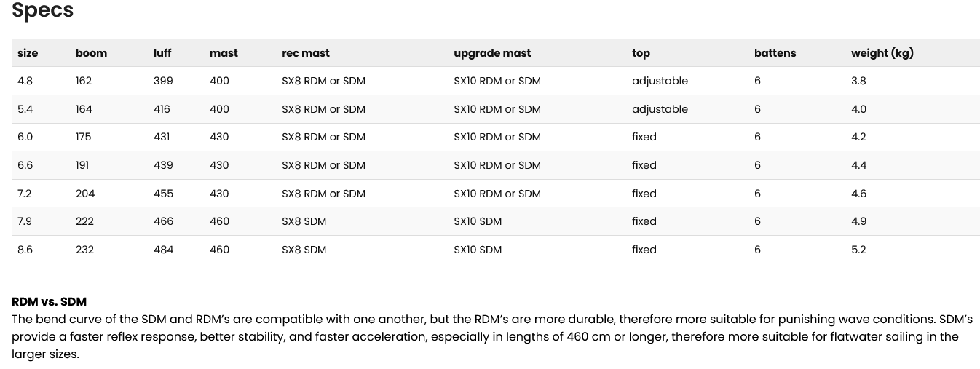Click the boom column header
This screenshot has height=369, width=980.
pyautogui.click(x=91, y=53)
